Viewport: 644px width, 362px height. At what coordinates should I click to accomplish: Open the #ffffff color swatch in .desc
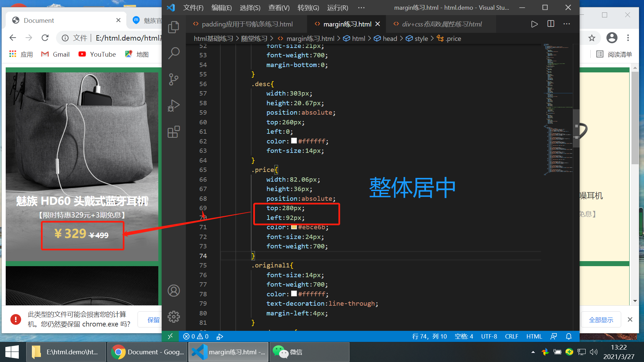click(294, 141)
